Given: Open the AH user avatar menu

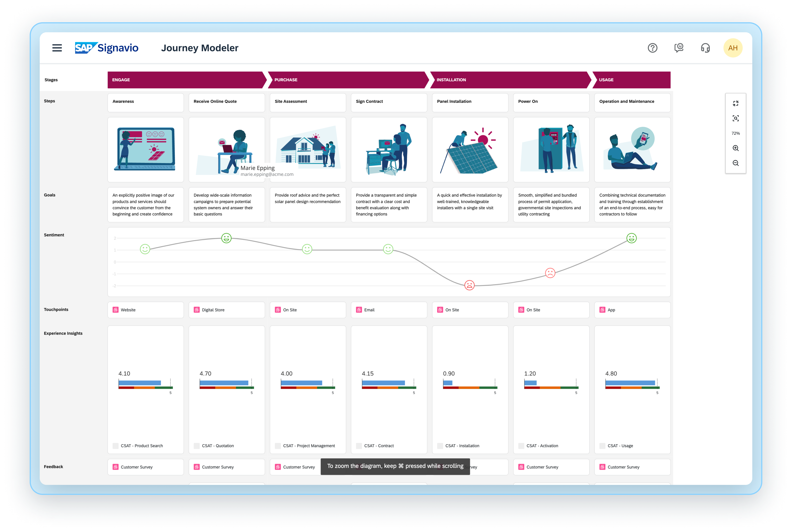Looking at the screenshot, I should point(733,48).
